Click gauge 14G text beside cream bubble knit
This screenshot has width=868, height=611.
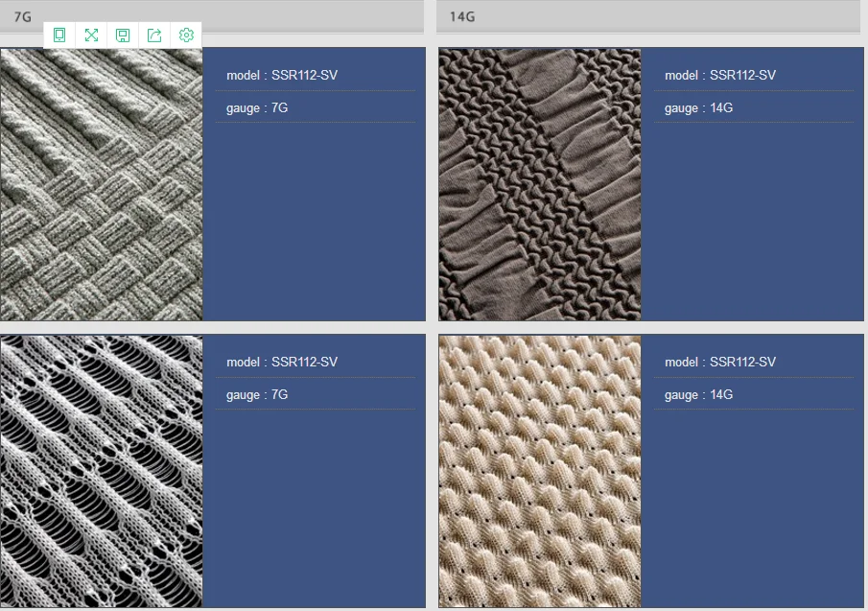(x=698, y=395)
